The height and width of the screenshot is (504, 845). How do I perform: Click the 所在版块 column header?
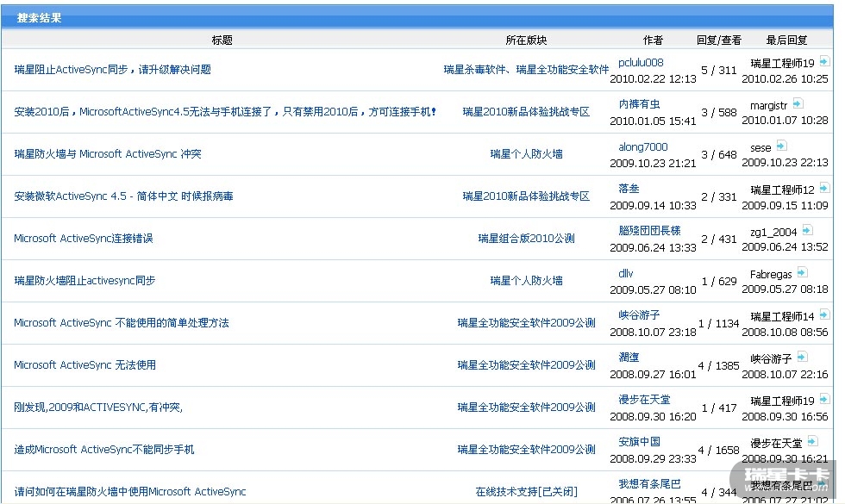tap(526, 40)
